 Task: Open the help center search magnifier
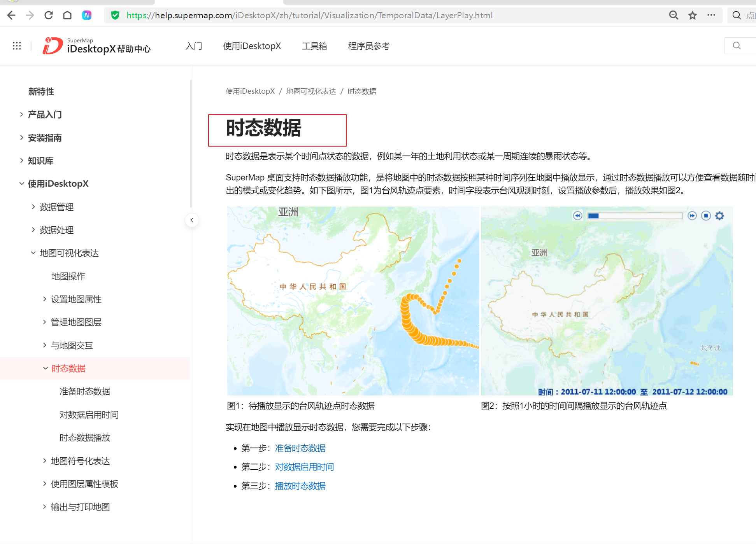(x=737, y=45)
